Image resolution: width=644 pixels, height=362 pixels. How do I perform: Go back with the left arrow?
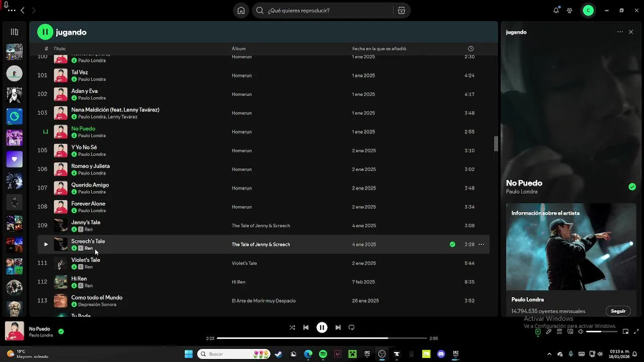coord(23,11)
